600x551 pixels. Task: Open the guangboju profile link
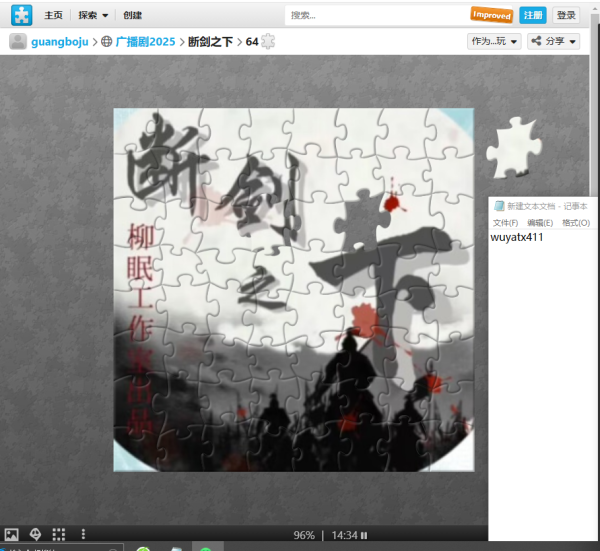pyautogui.click(x=60, y=42)
